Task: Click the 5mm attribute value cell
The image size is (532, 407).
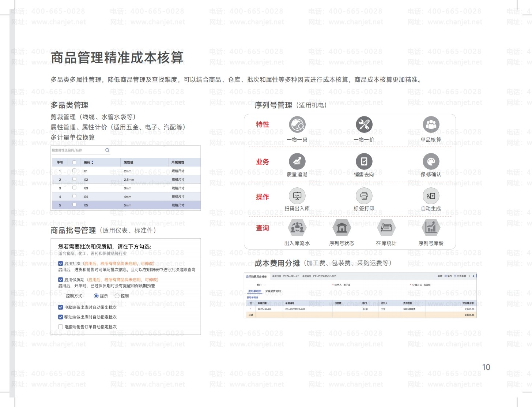Action: pos(128,205)
